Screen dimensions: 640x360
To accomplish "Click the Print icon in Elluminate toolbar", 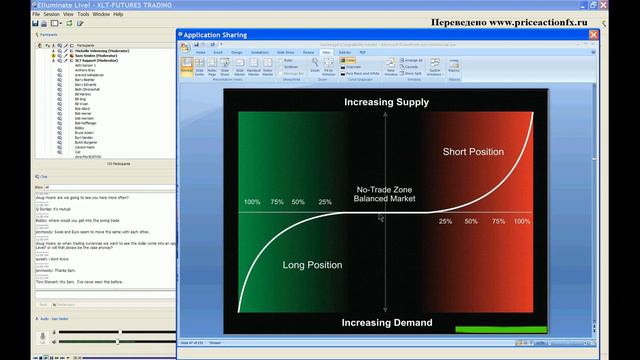I will [x=44, y=23].
